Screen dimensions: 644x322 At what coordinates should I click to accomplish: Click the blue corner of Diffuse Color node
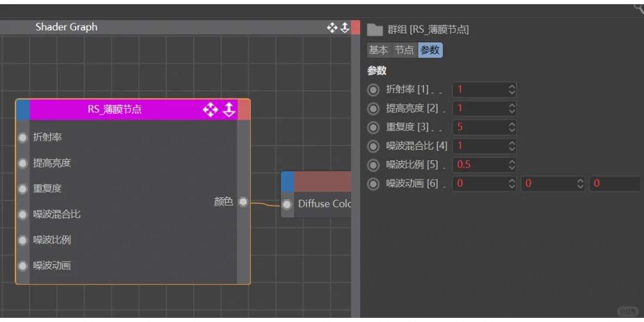[288, 181]
